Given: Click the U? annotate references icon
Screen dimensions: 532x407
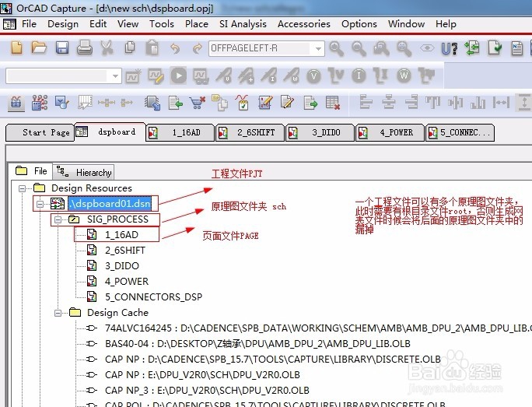Looking at the screenshot, I should [450, 49].
